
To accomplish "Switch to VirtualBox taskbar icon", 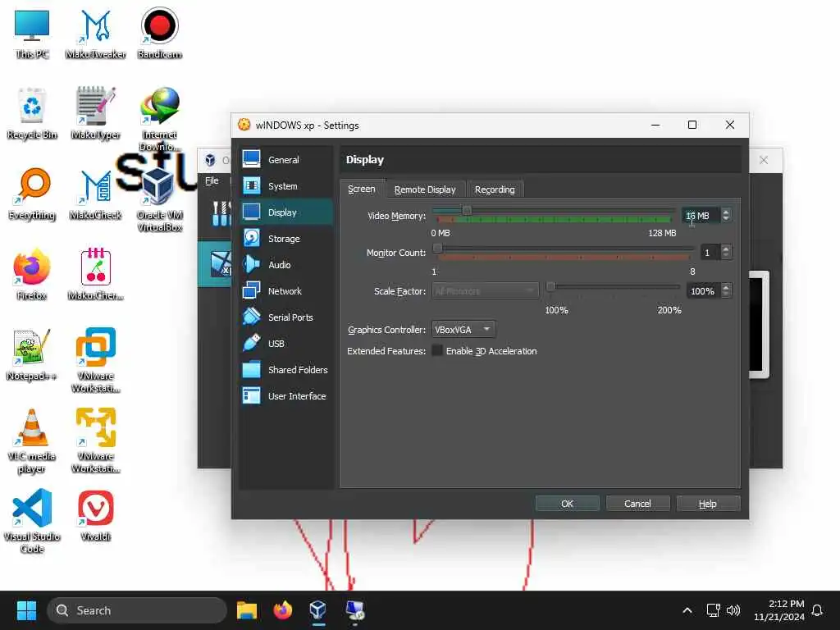I will [x=318, y=610].
